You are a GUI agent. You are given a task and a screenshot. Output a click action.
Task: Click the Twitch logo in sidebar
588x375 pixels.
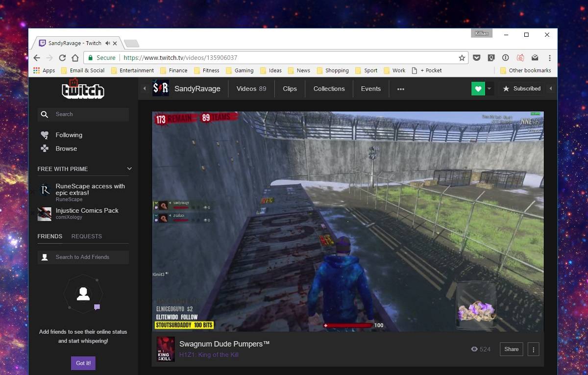pos(83,89)
